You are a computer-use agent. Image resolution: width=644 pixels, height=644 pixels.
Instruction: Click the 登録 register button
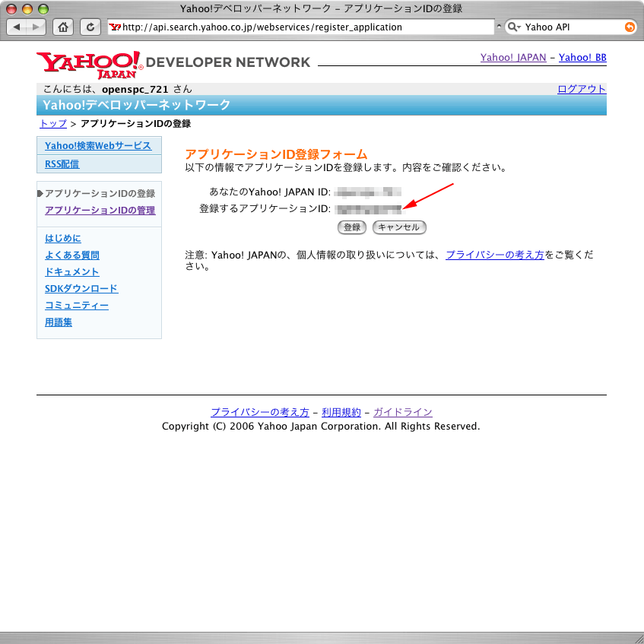(x=352, y=227)
